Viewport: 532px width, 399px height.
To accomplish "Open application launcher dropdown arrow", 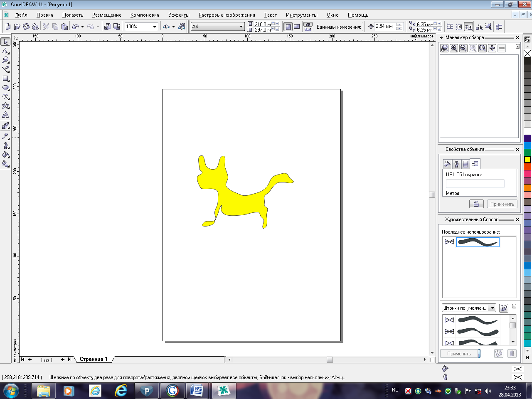I will pos(173,27).
